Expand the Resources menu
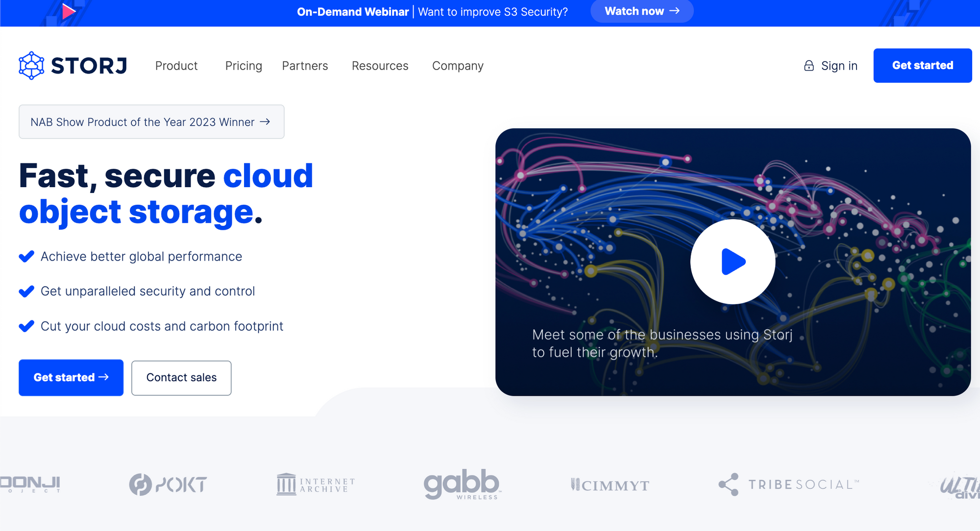This screenshot has width=980, height=531. pos(380,66)
